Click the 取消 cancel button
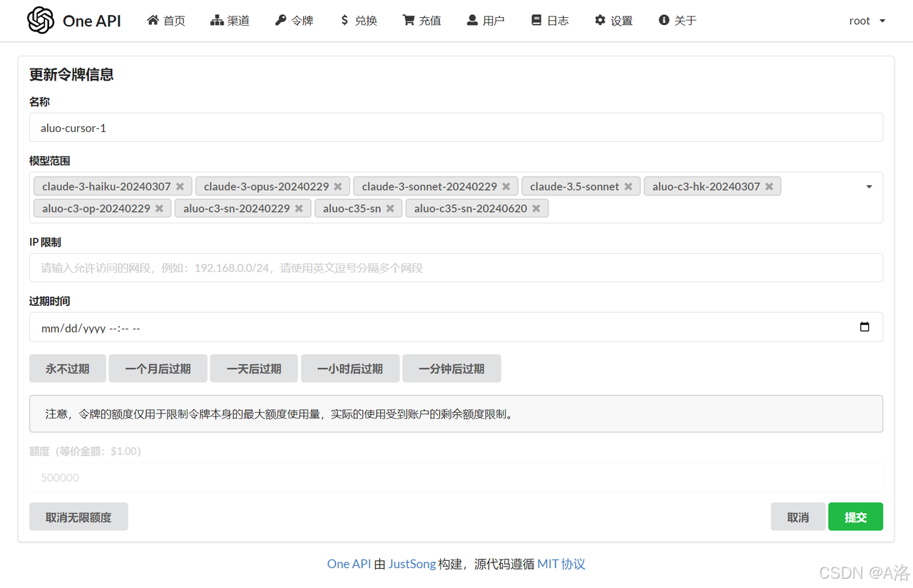 tap(798, 517)
